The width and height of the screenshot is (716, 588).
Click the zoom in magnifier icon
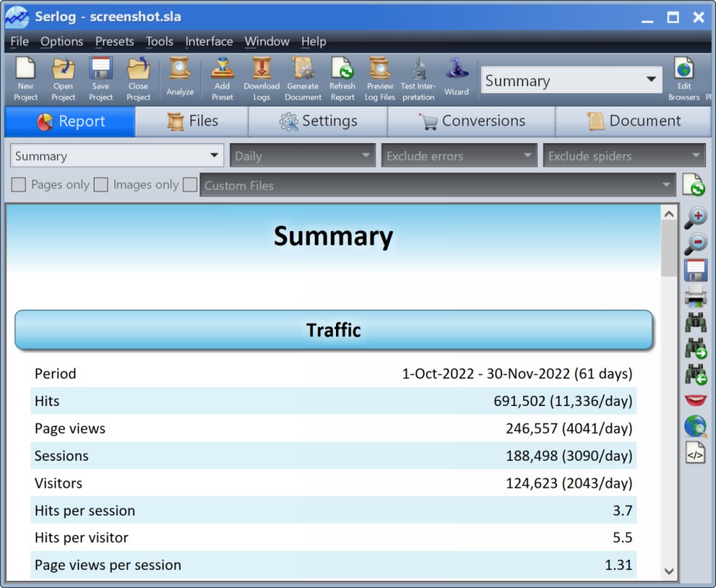click(695, 218)
